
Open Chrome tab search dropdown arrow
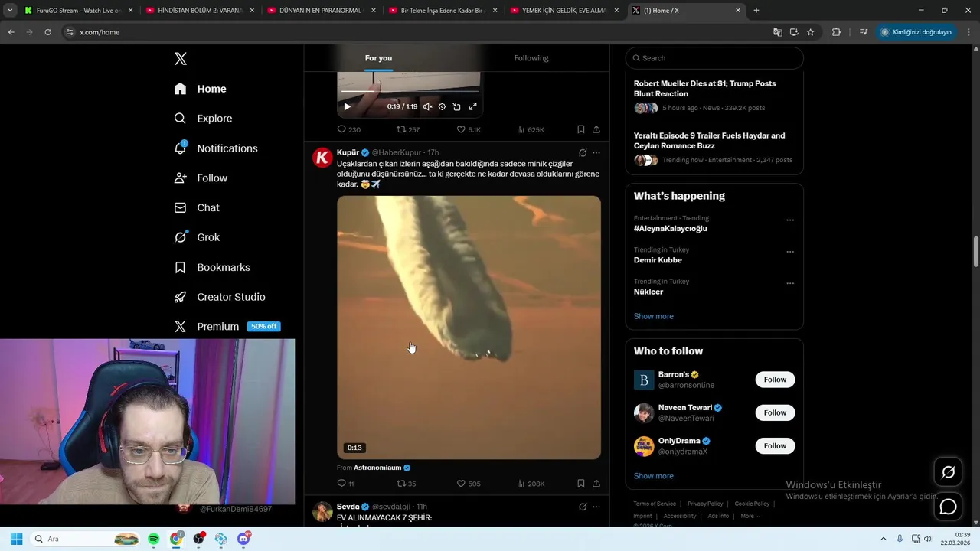(10, 11)
